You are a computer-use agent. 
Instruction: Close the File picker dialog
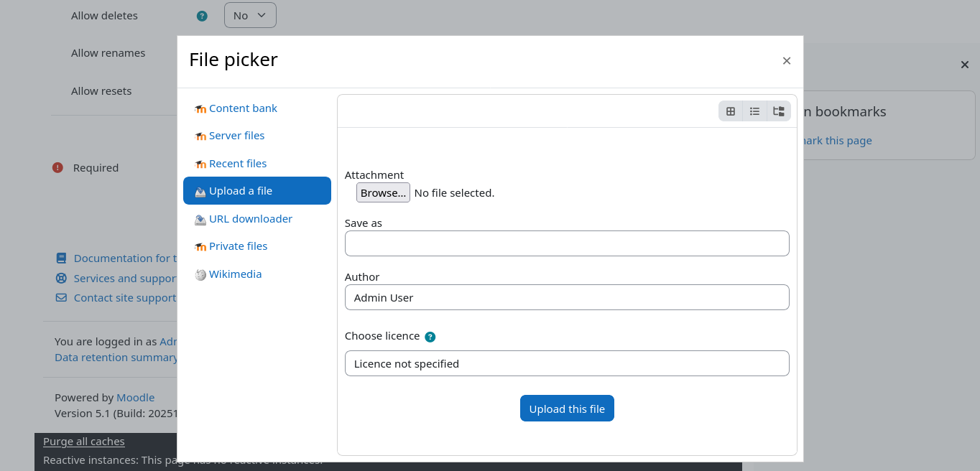pyautogui.click(x=787, y=61)
